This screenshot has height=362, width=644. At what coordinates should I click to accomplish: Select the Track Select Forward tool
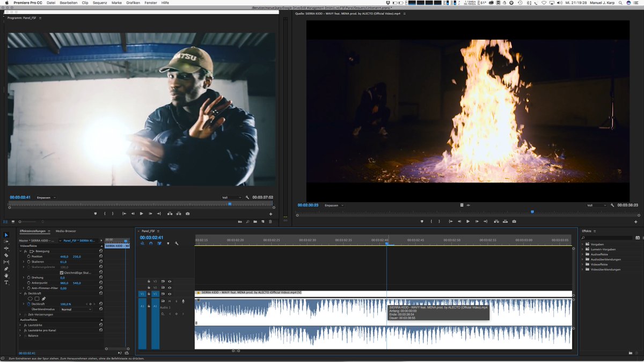pos(6,242)
